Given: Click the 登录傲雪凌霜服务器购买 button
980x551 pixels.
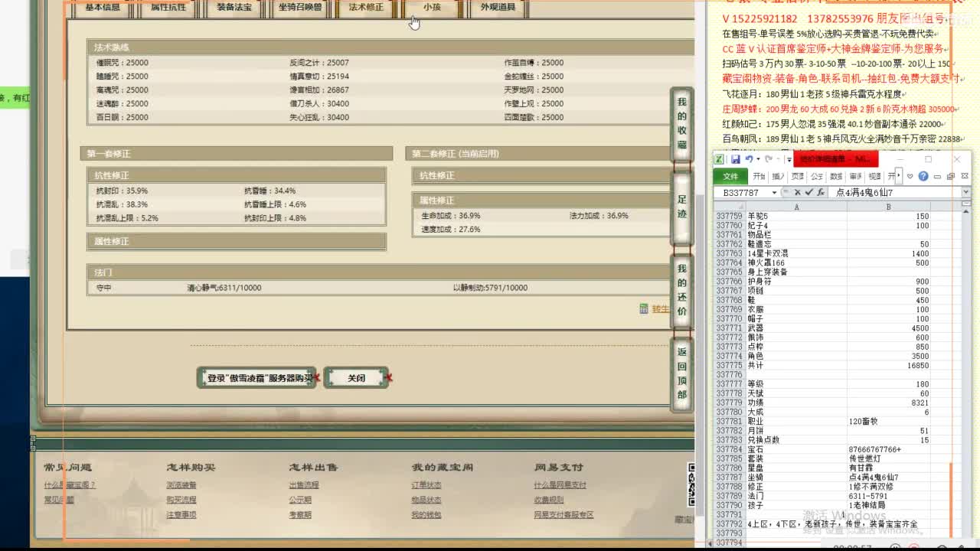Looking at the screenshot, I should (256, 377).
